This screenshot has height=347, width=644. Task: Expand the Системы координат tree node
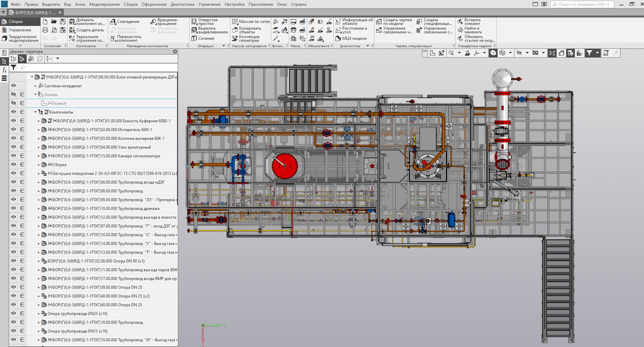35,86
